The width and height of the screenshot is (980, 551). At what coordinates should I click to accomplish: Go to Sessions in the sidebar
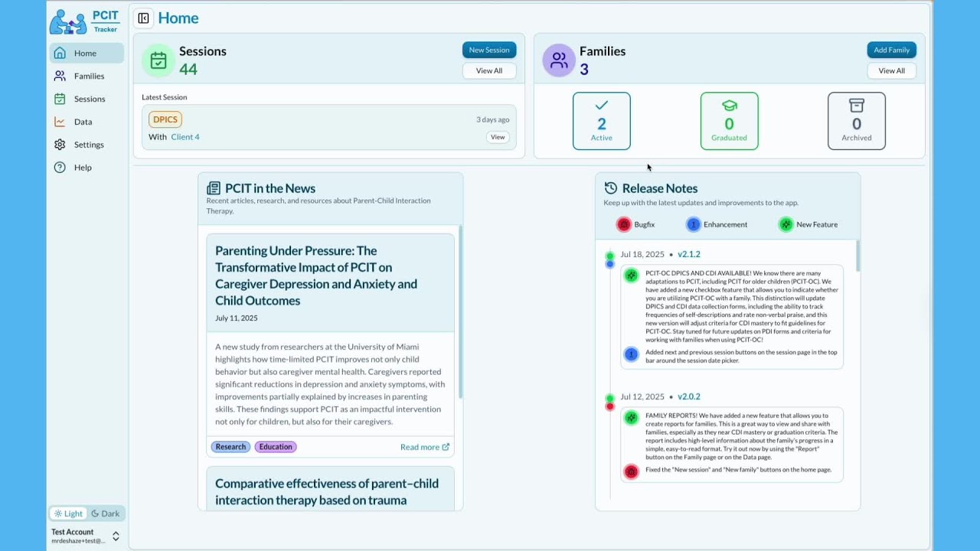[87, 99]
